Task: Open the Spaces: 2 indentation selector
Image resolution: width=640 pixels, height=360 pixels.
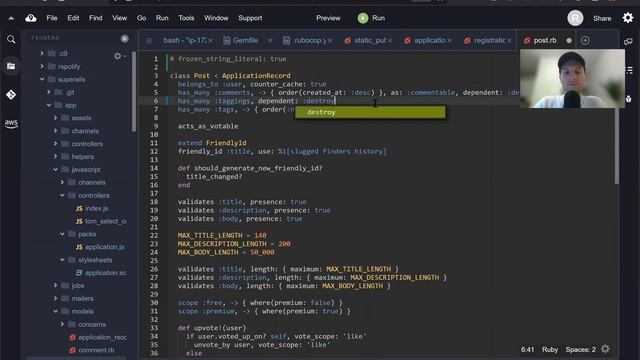Action: [x=580, y=349]
